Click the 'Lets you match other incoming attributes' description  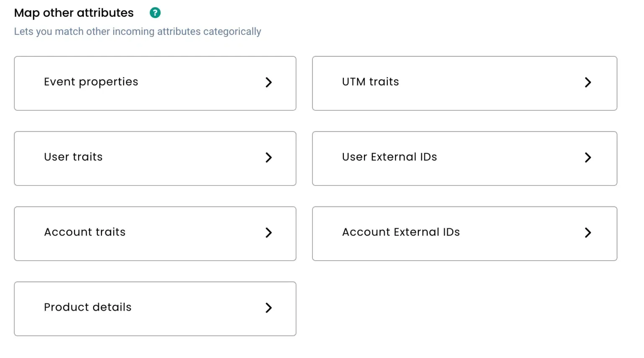point(138,31)
